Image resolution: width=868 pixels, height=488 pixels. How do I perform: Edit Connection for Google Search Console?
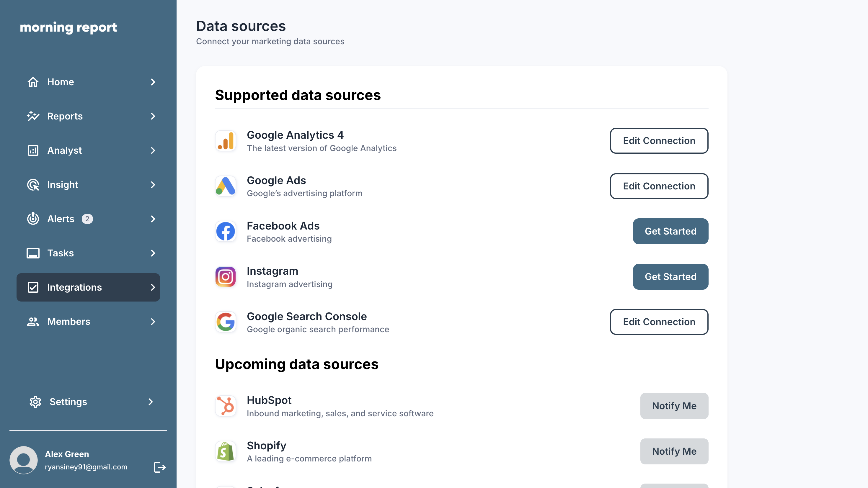(x=659, y=322)
